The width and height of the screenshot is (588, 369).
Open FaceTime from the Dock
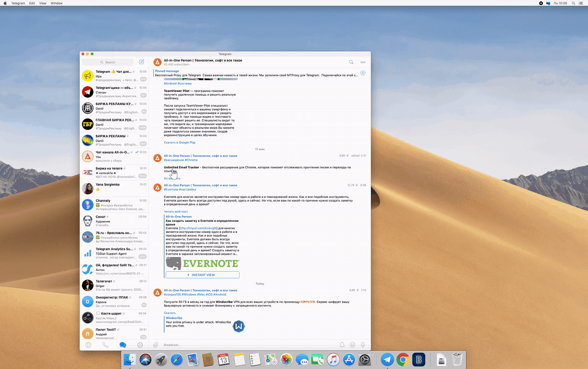(317, 360)
